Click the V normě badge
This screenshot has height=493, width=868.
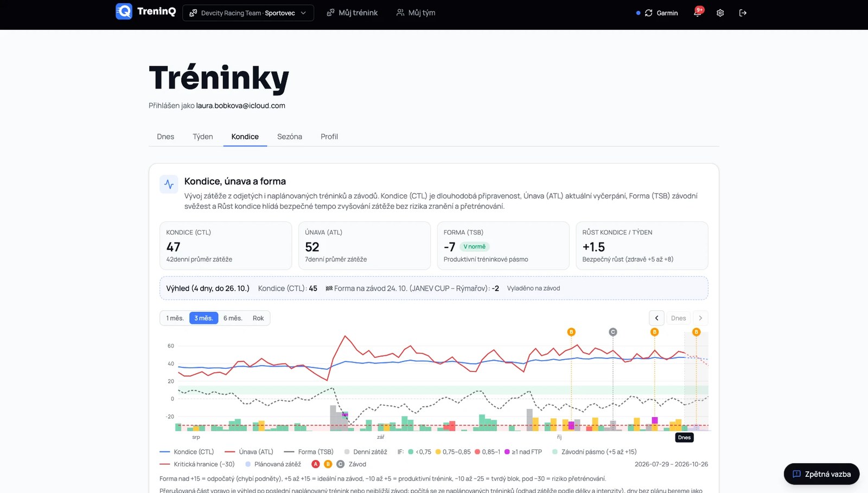[475, 247]
